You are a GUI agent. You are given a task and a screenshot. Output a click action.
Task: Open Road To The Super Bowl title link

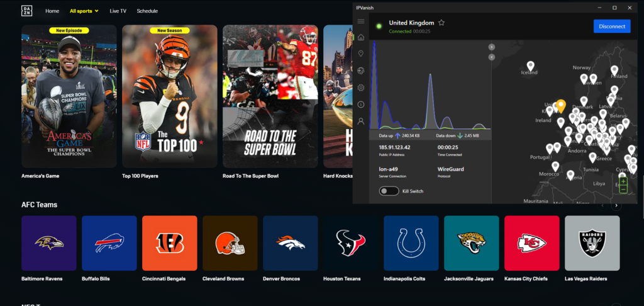(x=250, y=176)
